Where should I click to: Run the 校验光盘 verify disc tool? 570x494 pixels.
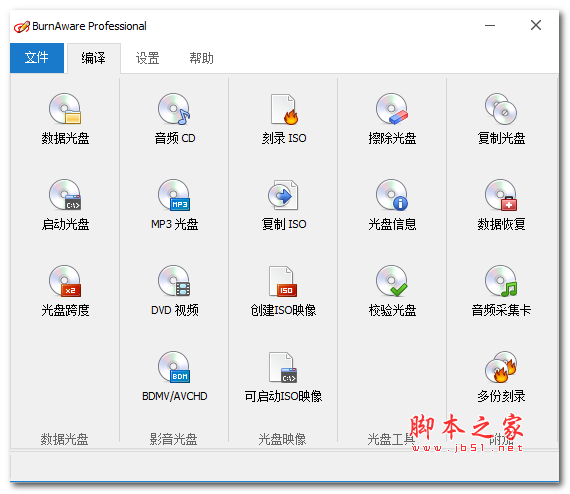[392, 291]
